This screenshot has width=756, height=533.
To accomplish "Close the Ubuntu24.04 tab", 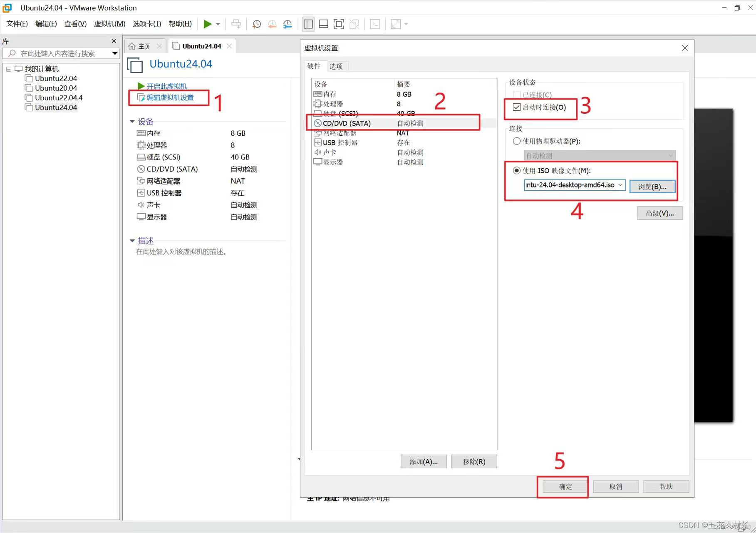I will point(229,46).
